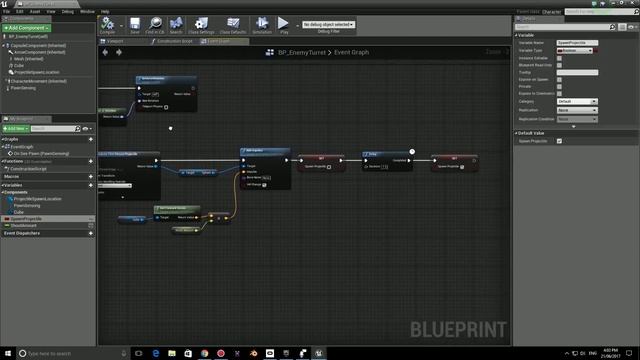This screenshot has width=640, height=360.
Task: Toggle the Spawn Projectile checkbox on the second SET node
Action: 462,167
